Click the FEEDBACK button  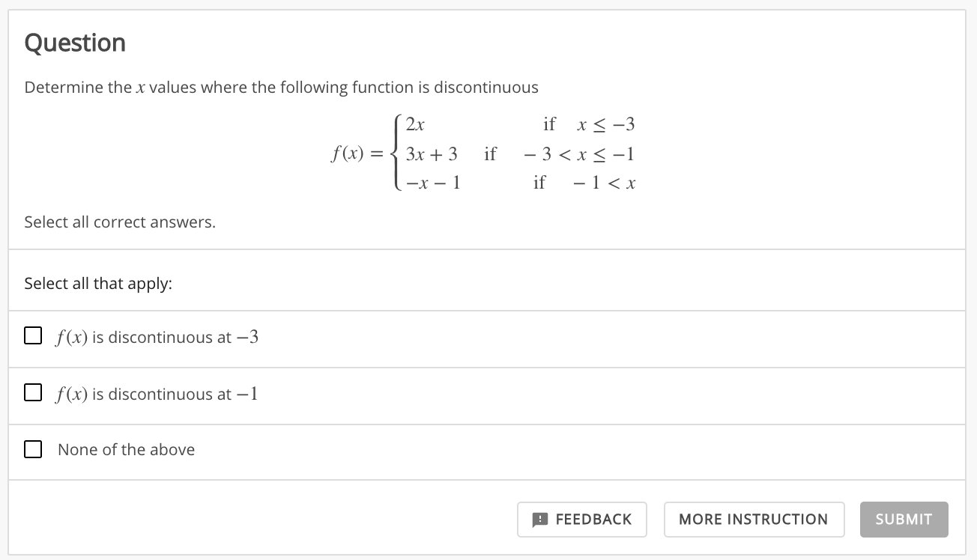(x=582, y=519)
